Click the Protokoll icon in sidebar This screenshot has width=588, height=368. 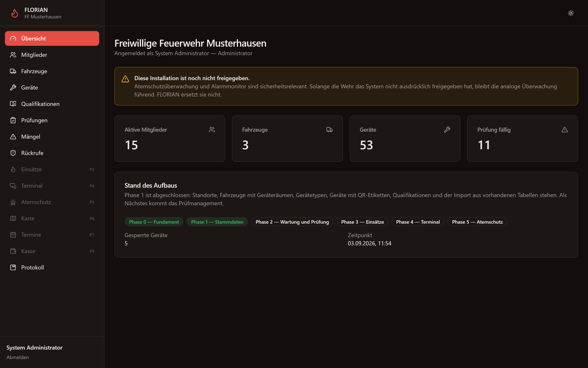tap(13, 267)
